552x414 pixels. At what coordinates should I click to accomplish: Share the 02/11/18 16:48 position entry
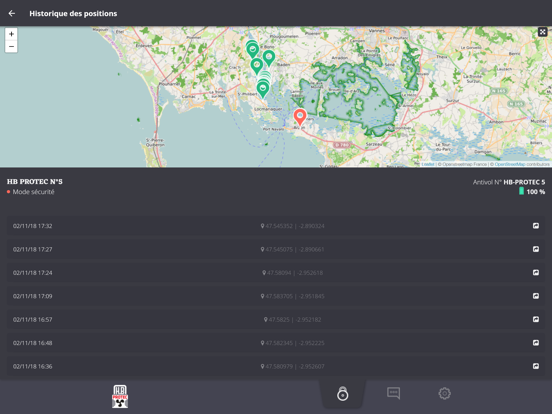(535, 343)
